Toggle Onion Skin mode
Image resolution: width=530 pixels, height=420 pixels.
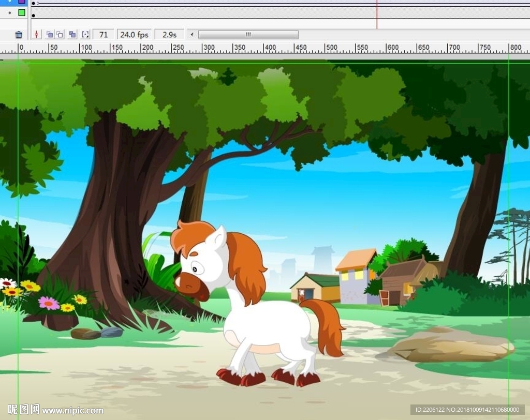(49, 35)
